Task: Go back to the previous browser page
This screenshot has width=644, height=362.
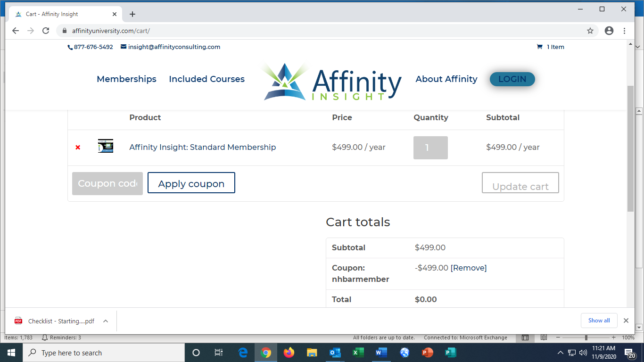Action: click(x=16, y=31)
